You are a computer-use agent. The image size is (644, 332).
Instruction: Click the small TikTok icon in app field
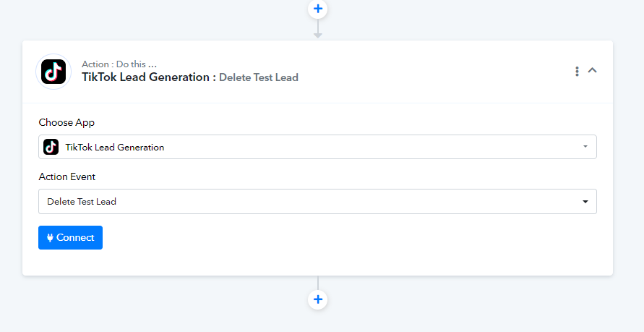51,147
